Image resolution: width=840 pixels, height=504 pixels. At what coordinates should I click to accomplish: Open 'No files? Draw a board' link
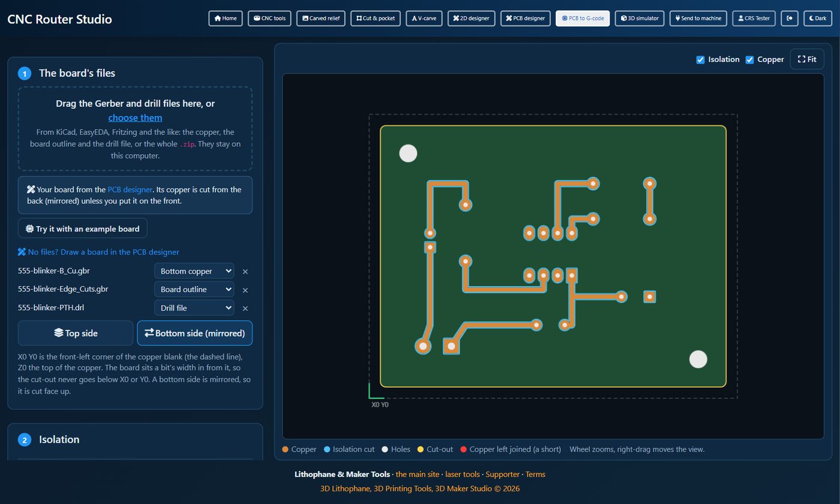point(98,252)
